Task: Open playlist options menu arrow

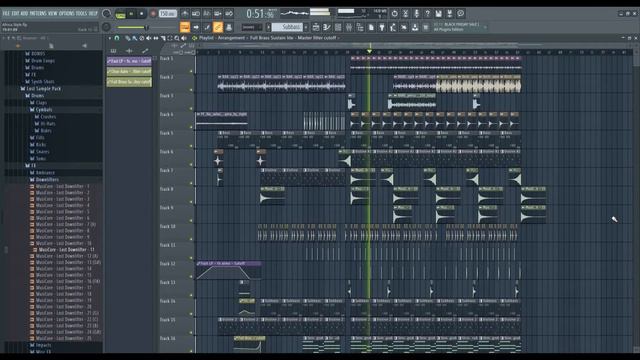Action: pyautogui.click(x=109, y=38)
